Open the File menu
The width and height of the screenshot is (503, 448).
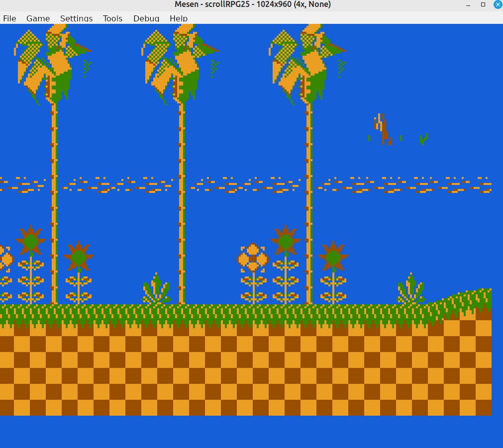pos(9,18)
